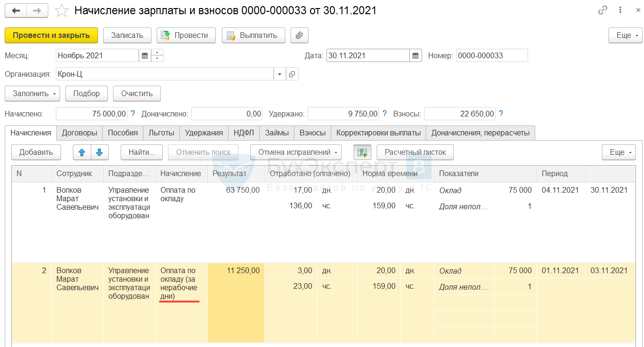
Task: Open calendar picker for Дата field
Action: click(x=415, y=56)
